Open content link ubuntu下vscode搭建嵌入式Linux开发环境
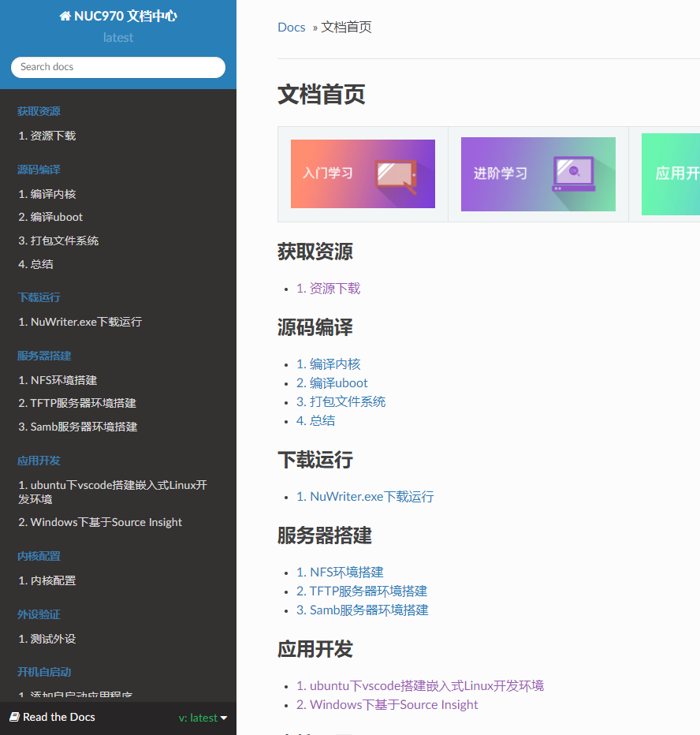The height and width of the screenshot is (735, 700). (420, 686)
